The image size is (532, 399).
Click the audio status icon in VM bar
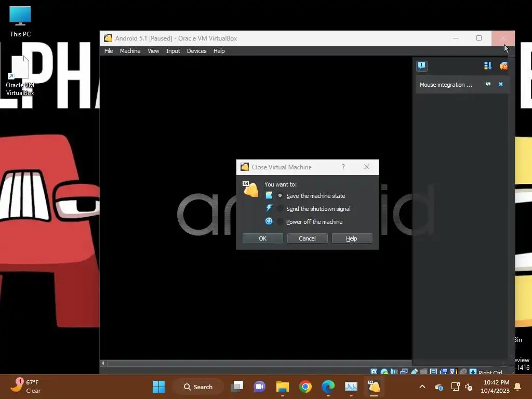click(x=394, y=371)
